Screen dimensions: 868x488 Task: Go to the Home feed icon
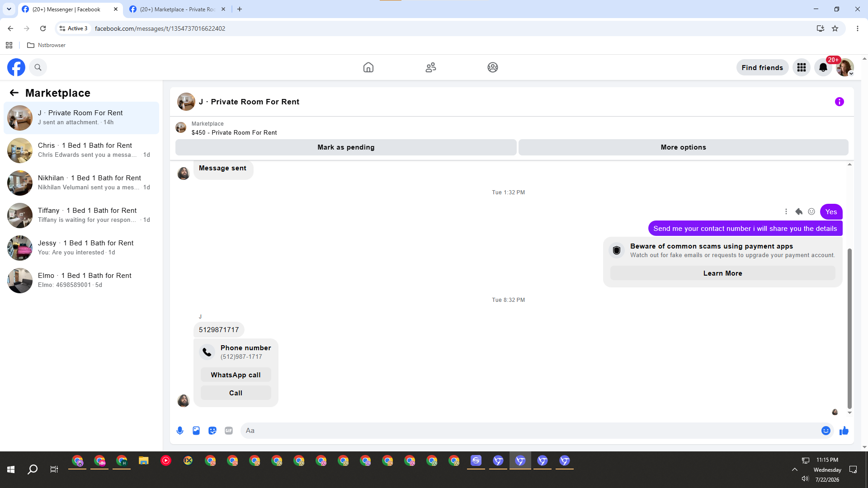coord(368,67)
